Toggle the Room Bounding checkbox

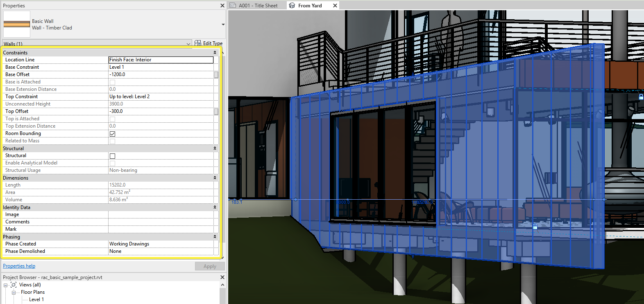[112, 134]
